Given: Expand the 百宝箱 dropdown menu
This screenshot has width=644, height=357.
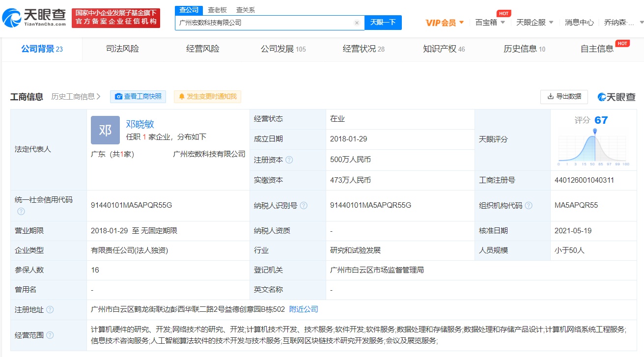Looking at the screenshot, I should point(490,23).
